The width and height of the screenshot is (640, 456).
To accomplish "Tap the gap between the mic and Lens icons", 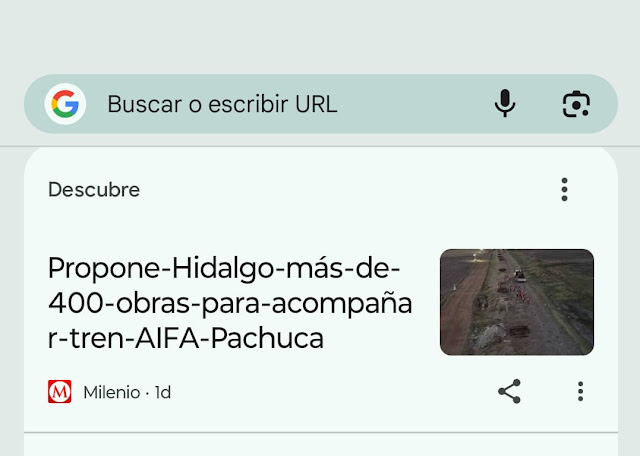I will 539,104.
